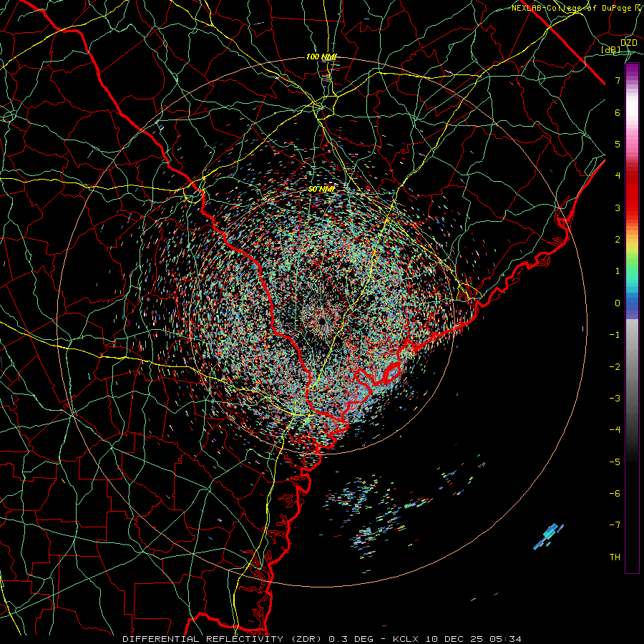Click the 100 NMI range ring label
The height and width of the screenshot is (644, 644).
pos(321,57)
